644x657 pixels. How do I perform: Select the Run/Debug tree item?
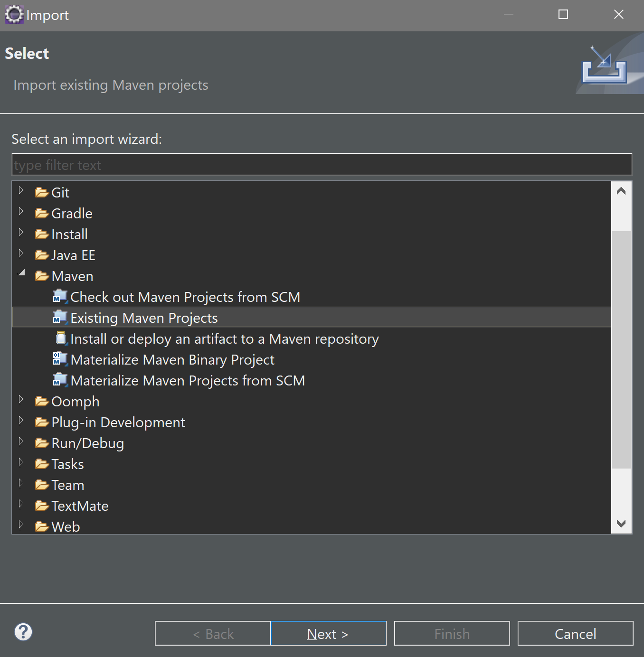tap(87, 443)
